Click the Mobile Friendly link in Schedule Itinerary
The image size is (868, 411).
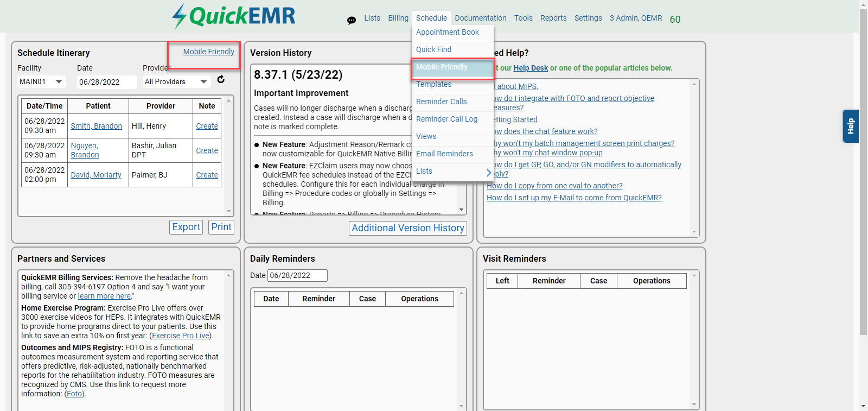pyautogui.click(x=209, y=52)
